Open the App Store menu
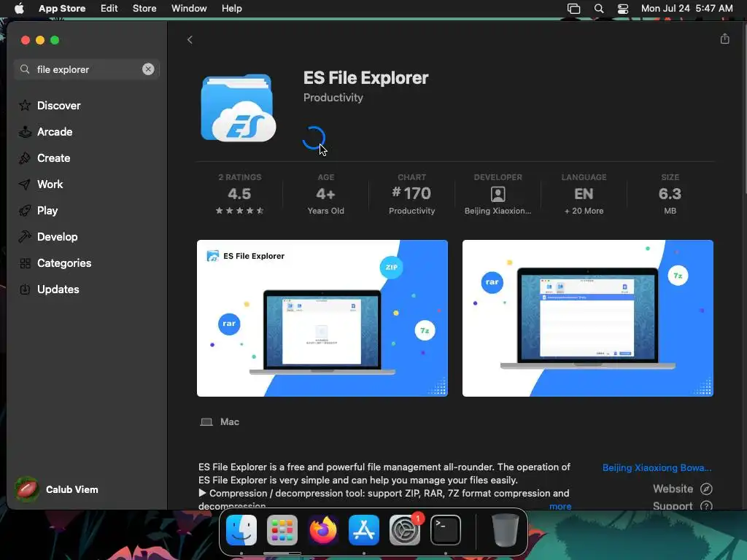Image resolution: width=747 pixels, height=560 pixels. (62, 9)
